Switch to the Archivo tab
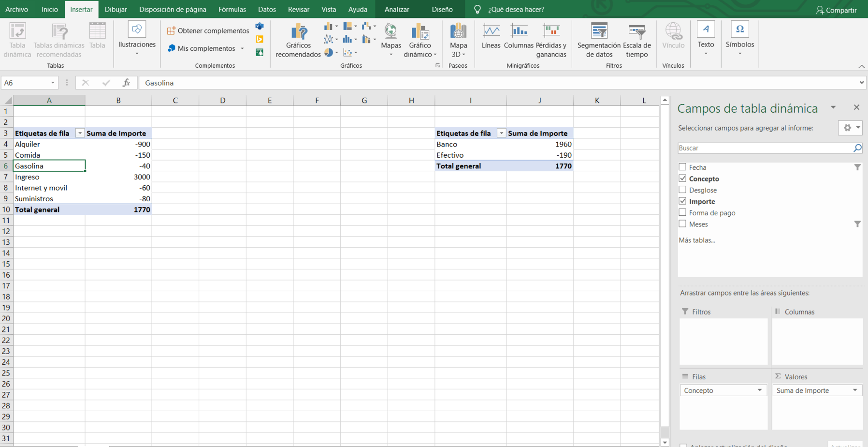This screenshot has height=447, width=868. coord(17,9)
